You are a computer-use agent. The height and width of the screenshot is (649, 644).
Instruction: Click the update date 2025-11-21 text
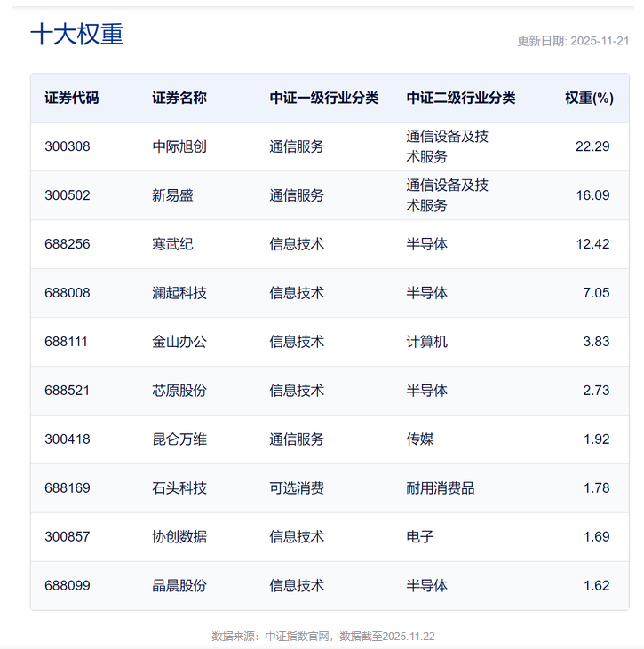click(x=573, y=41)
